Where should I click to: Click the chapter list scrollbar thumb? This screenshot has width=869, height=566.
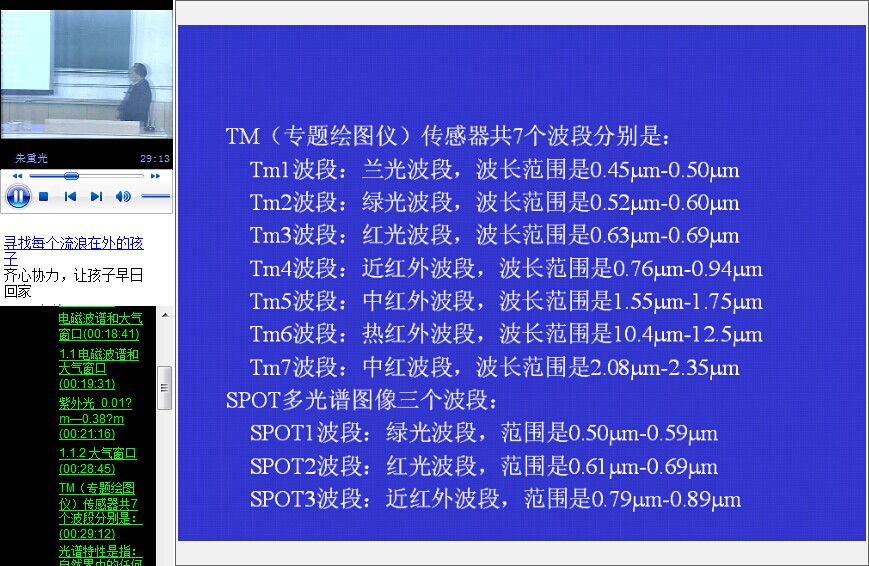[165, 388]
